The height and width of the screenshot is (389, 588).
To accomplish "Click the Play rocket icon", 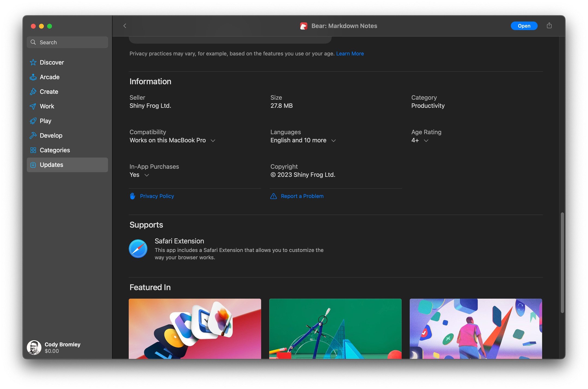I will point(33,121).
